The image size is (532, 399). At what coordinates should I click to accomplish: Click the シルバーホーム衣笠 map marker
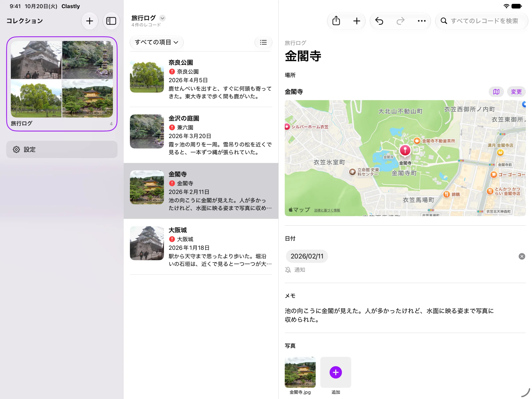tap(287, 127)
